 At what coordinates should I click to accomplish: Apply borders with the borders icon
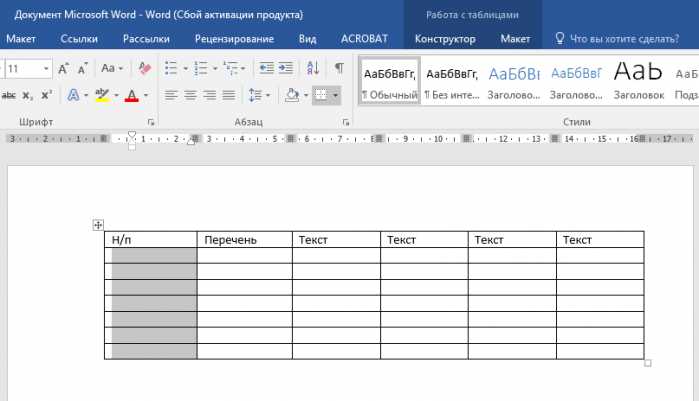(x=321, y=95)
